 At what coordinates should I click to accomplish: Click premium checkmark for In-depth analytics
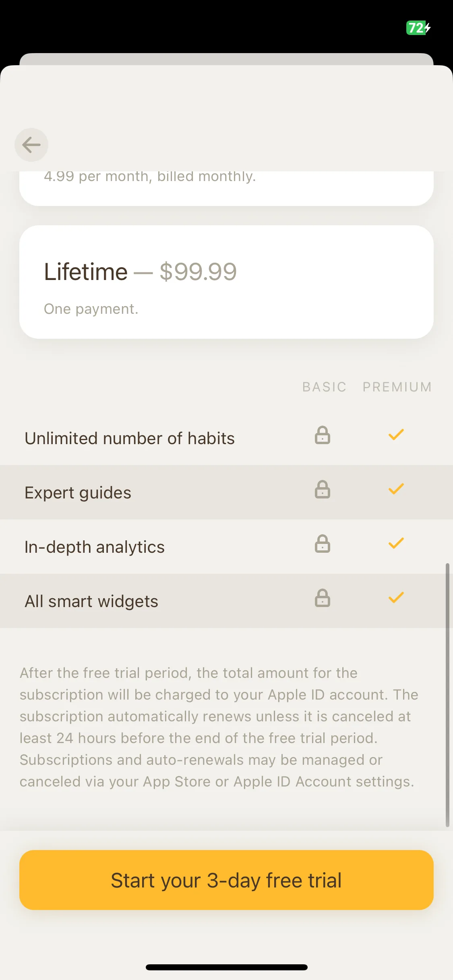pyautogui.click(x=396, y=544)
